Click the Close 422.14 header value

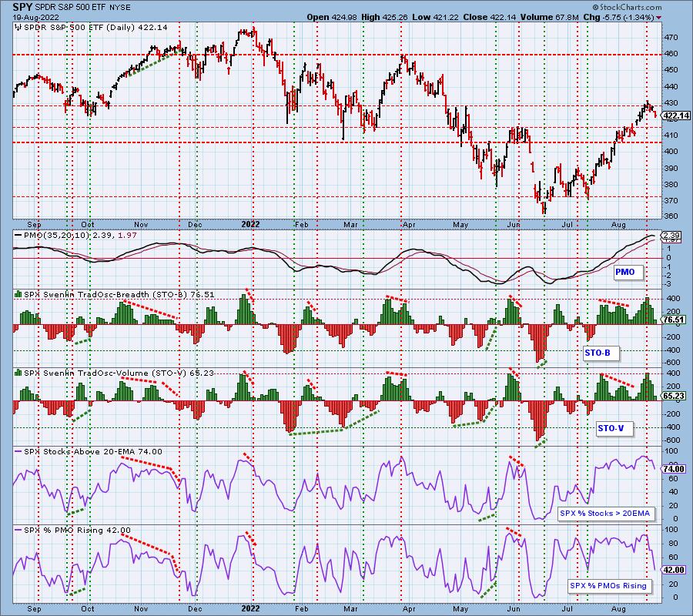point(490,17)
